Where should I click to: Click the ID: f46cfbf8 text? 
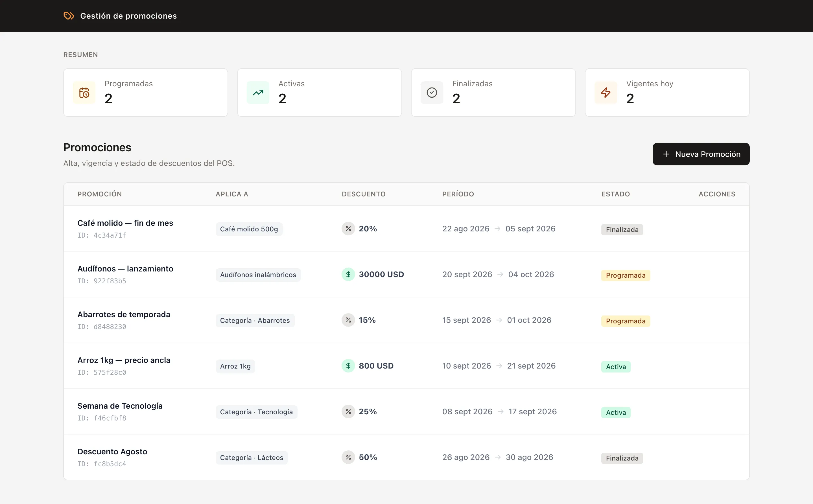click(102, 418)
